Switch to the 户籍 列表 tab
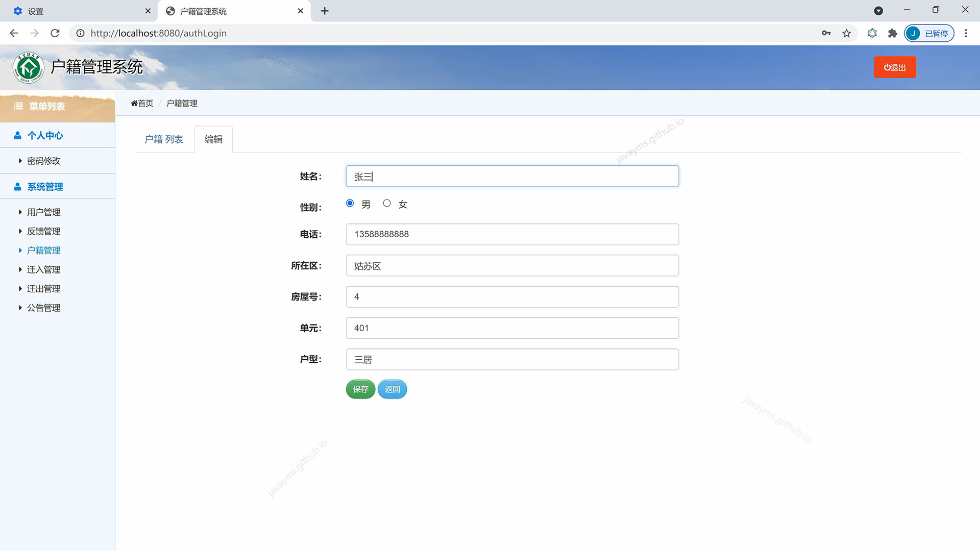The width and height of the screenshot is (980, 551). [x=163, y=139]
